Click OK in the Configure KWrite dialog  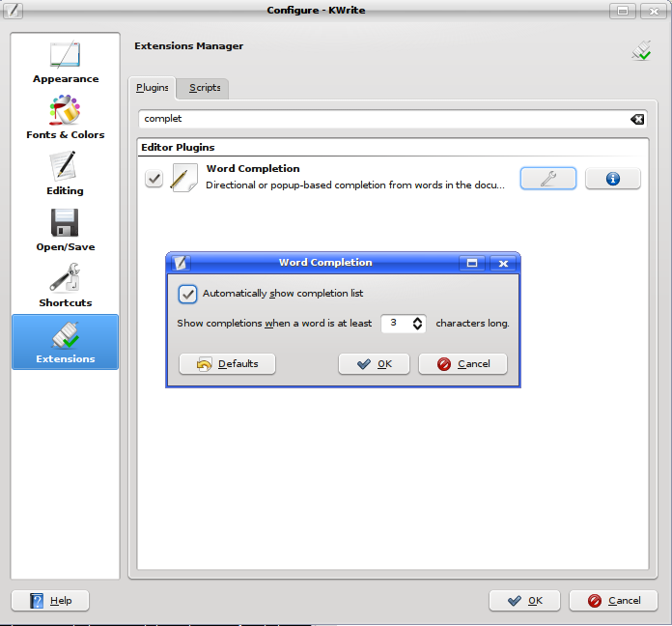(x=524, y=601)
